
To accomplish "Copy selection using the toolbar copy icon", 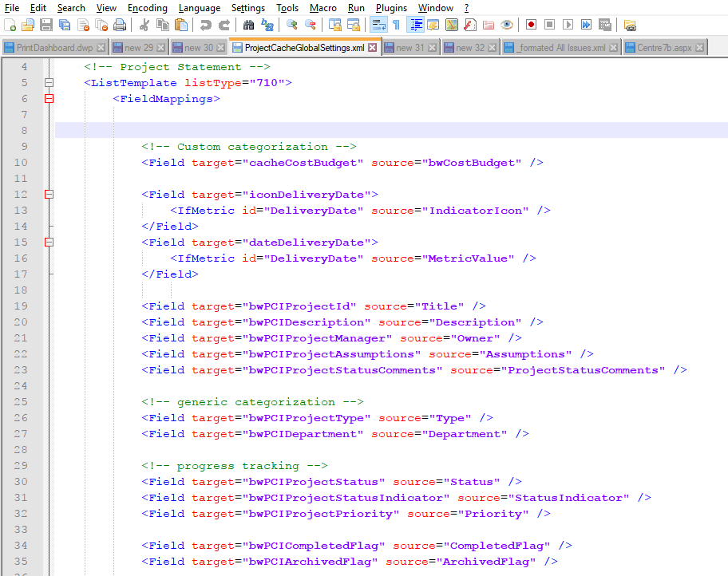I will pos(163,25).
